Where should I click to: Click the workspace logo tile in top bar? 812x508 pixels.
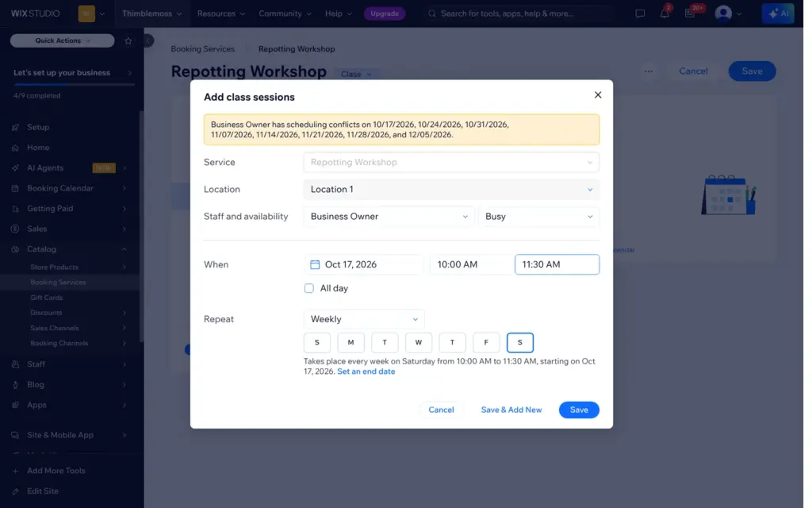86,13
